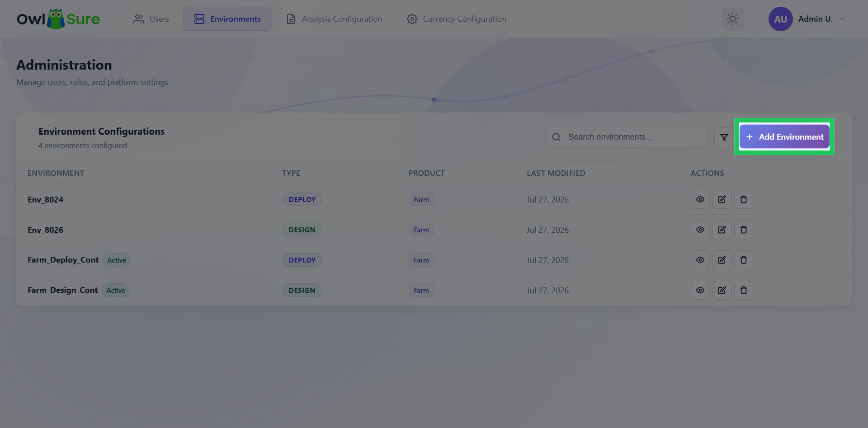Edit the Farm_Deploy_Cont environment
868x428 pixels.
(x=722, y=260)
